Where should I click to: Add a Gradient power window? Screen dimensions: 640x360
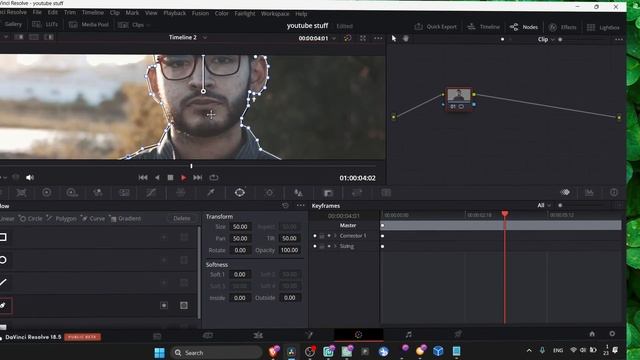point(126,219)
